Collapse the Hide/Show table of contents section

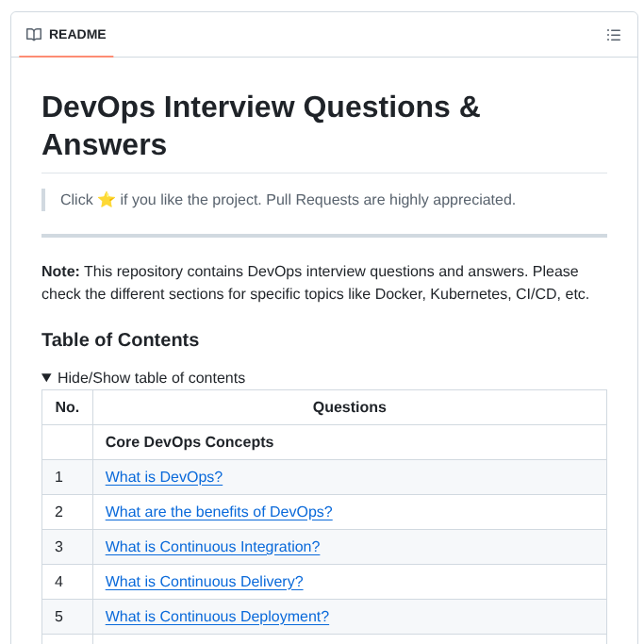[143, 377]
